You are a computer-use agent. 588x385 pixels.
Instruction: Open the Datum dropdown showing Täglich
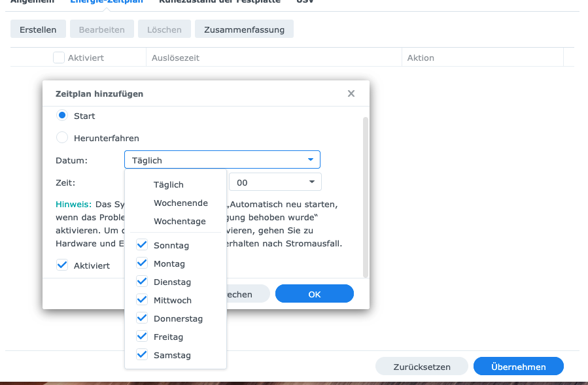222,159
